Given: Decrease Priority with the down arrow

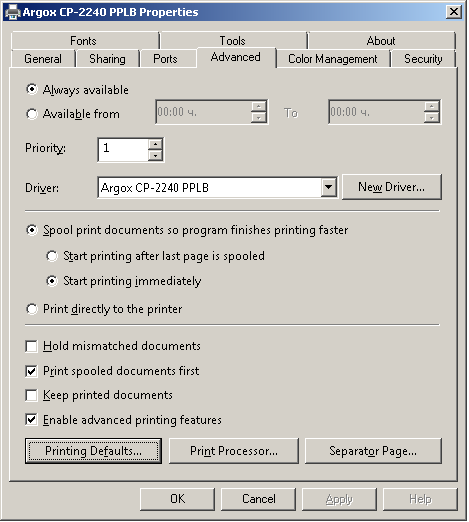Looking at the screenshot, I should [x=155, y=156].
